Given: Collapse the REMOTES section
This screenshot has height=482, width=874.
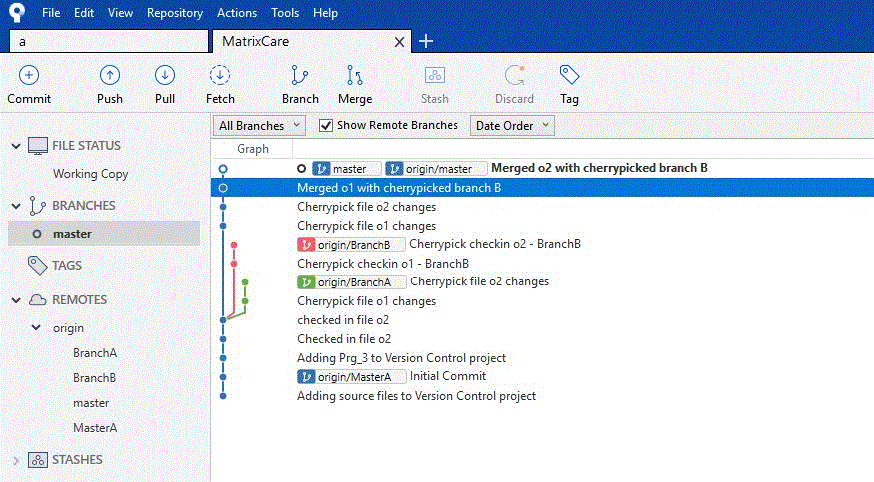Looking at the screenshot, I should coord(16,300).
